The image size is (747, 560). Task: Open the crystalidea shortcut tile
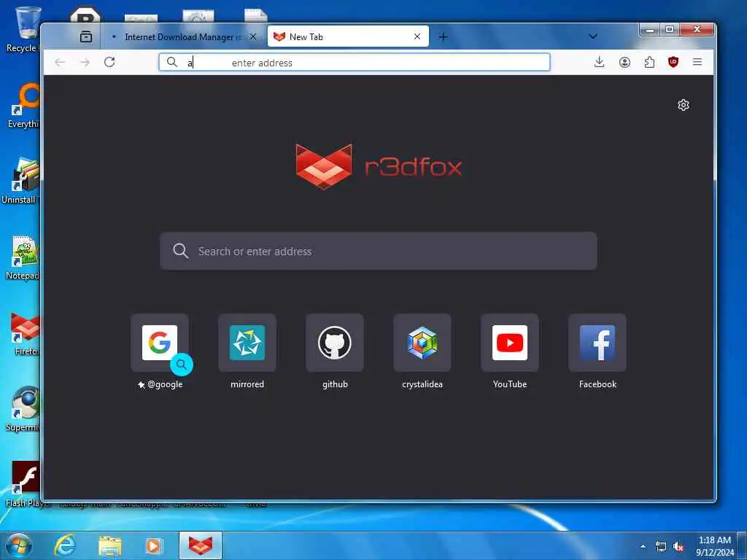pos(422,352)
